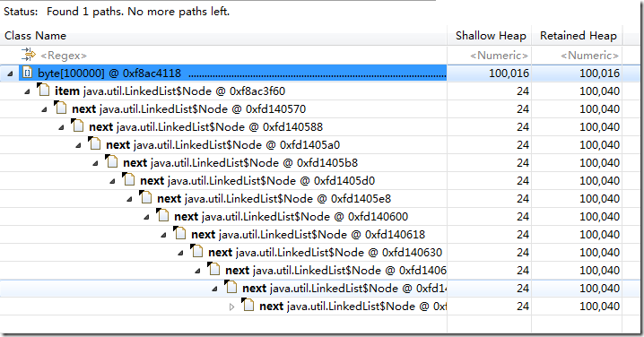
Task: Select next java.util.LinkedList$Node @ 0xfd140630
Action: pyautogui.click(x=326, y=253)
